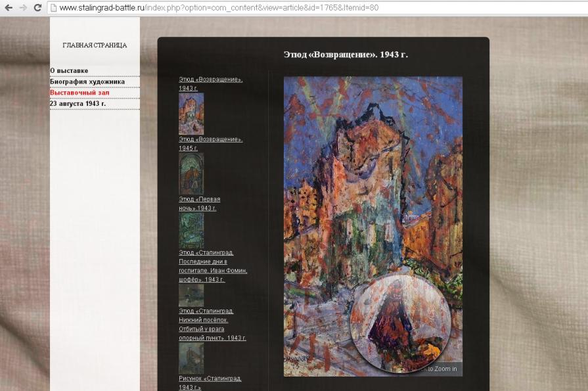Go to ГЛАВНАЯ СТРАНИЦА
Screen dimensions: 588x391
point(95,45)
